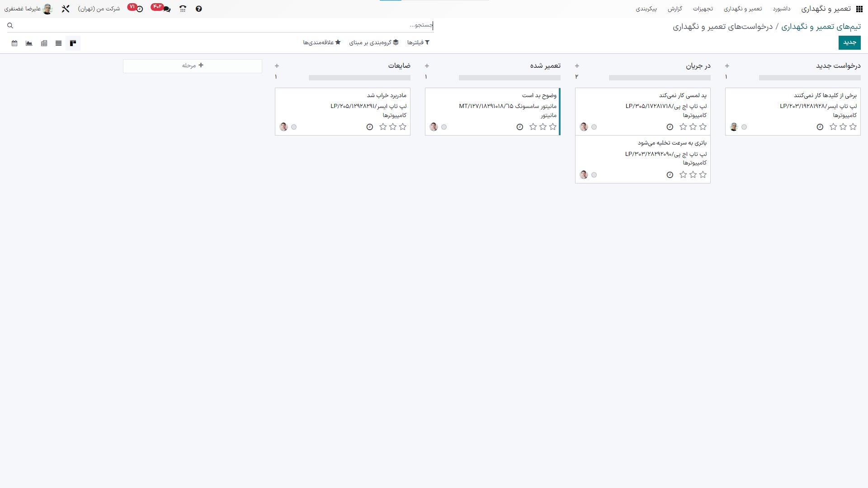Screen dimensions: 868x488
Task: Open the علاقه‌مندی‌ها favorites dropdown
Action: 321,42
